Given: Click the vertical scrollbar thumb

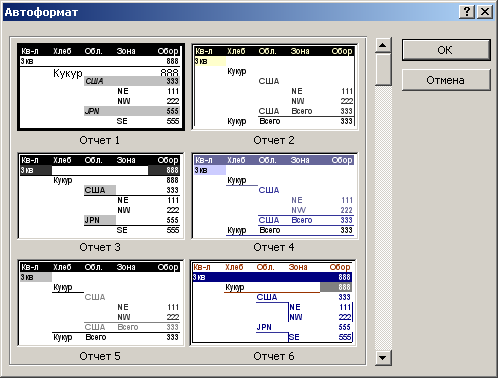Looking at the screenshot, I should 383,69.
